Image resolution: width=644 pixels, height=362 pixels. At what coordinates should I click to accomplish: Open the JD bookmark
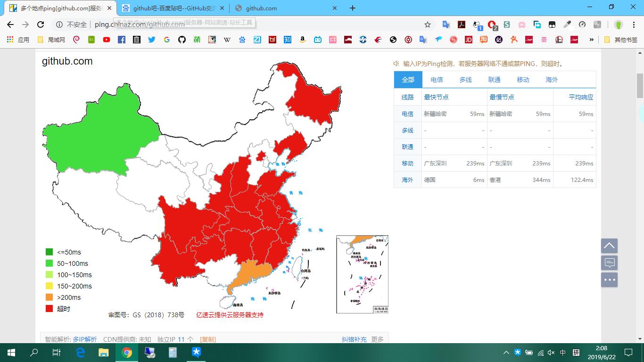click(469, 40)
